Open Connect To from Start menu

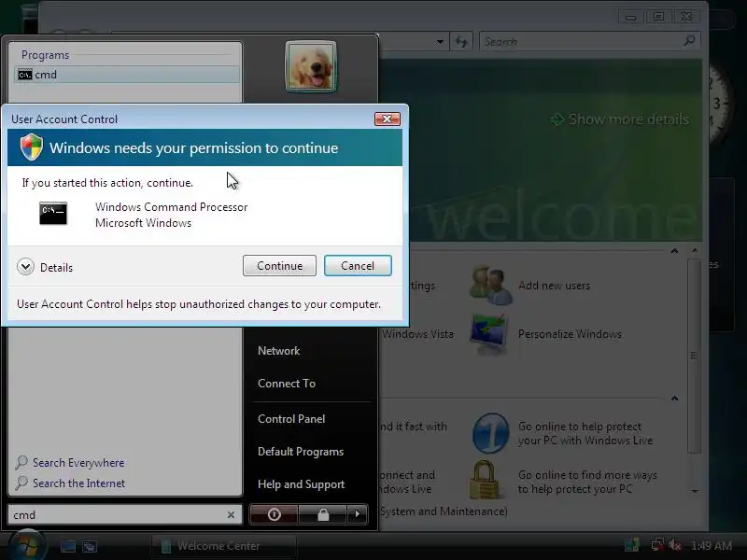click(x=287, y=384)
